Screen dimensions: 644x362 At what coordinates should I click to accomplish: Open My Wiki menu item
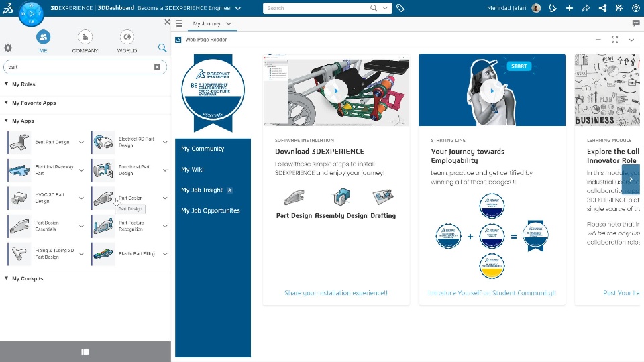coord(193,169)
